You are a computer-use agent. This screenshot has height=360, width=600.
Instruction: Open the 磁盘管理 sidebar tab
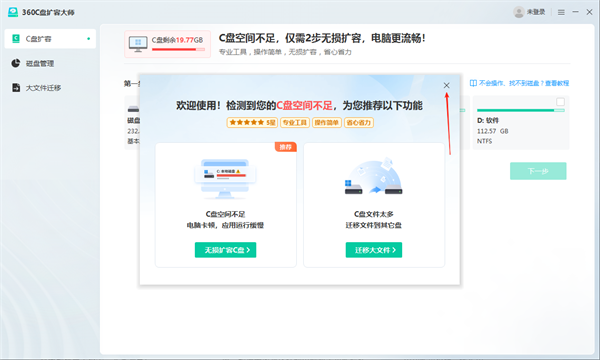(50, 63)
